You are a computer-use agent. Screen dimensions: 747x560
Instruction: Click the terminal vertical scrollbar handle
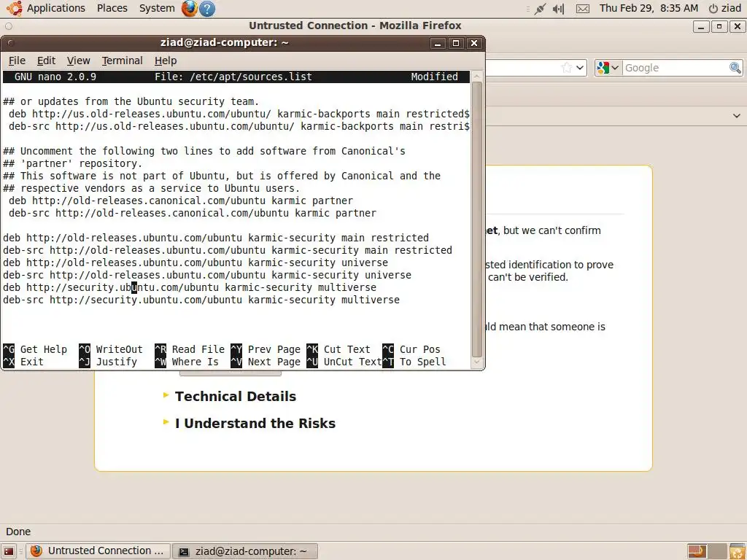[476, 219]
